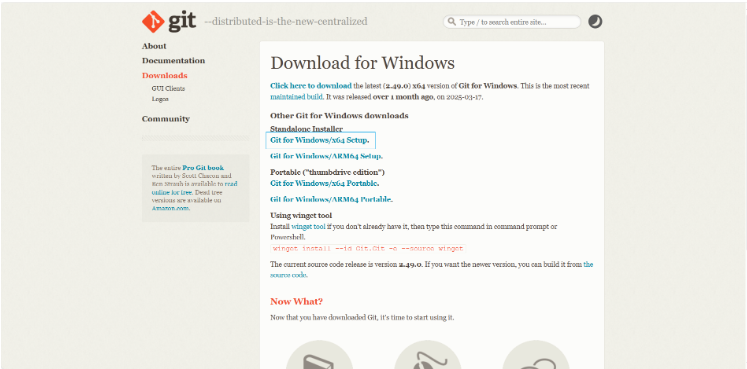Screen dimensions: 747x369
Task: Open the About section
Action: point(154,46)
